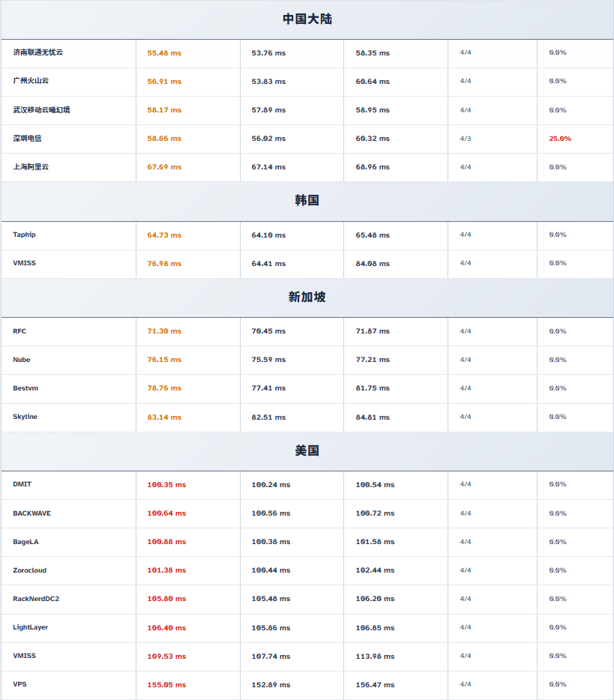Click the Taphip node name

(x=24, y=235)
